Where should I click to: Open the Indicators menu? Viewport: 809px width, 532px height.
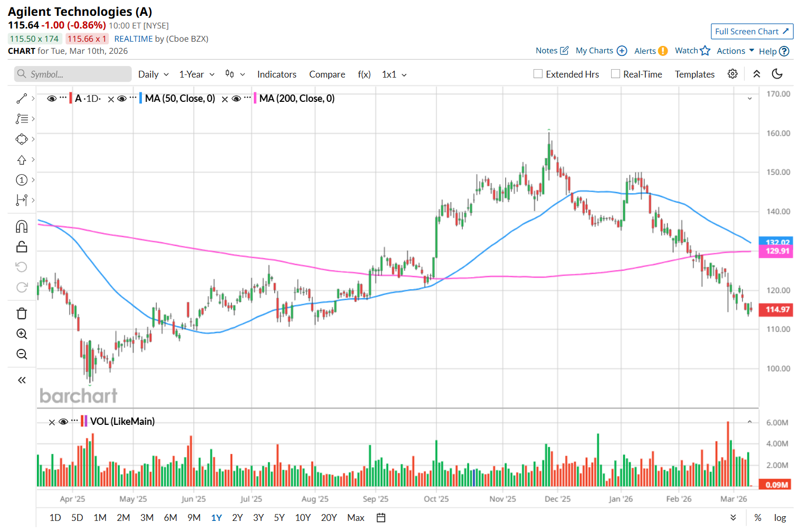(277, 74)
